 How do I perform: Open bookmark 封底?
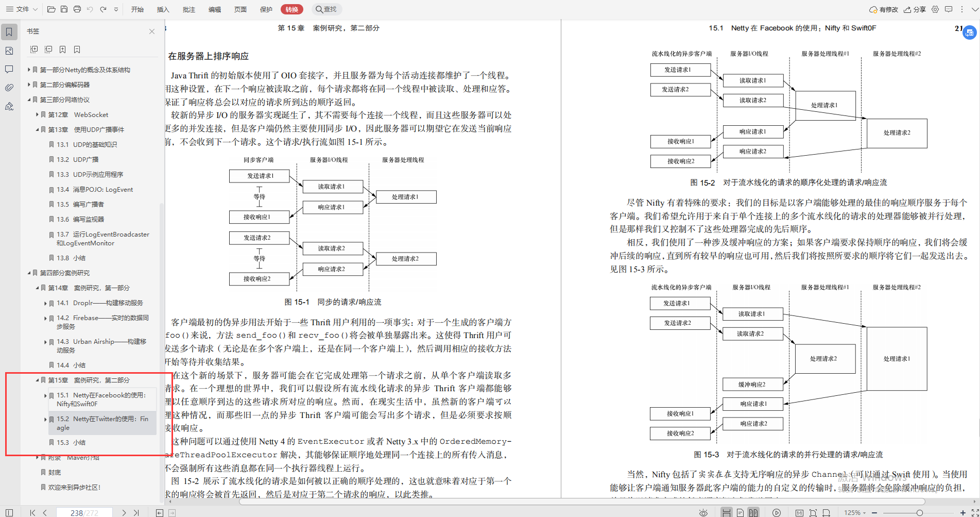click(55, 472)
